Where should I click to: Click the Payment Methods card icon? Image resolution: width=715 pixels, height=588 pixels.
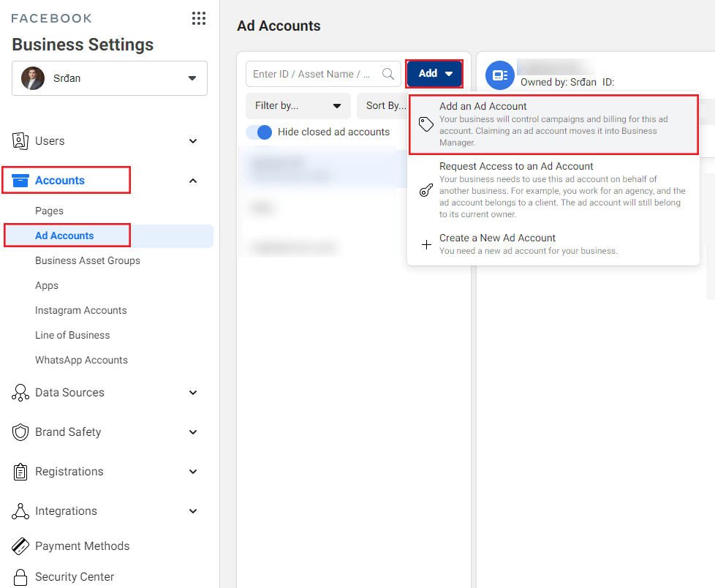pyautogui.click(x=20, y=546)
